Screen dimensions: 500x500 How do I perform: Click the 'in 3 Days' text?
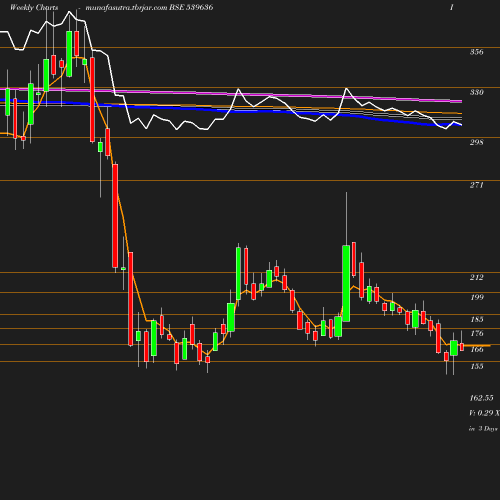(x=483, y=429)
